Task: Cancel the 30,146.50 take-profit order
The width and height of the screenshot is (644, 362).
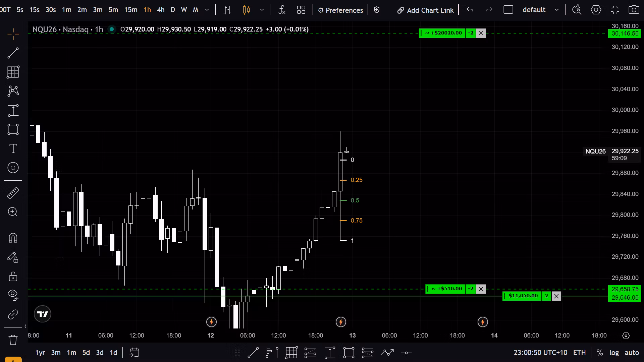Action: [x=481, y=33]
